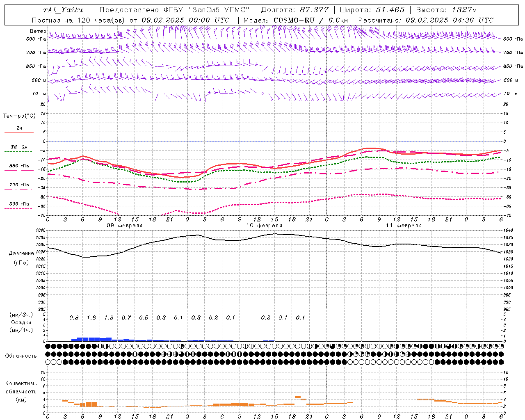The height and width of the screenshot is (420, 525).
Task: Click the (гПа) pressure unit label
Action: click(x=21, y=262)
